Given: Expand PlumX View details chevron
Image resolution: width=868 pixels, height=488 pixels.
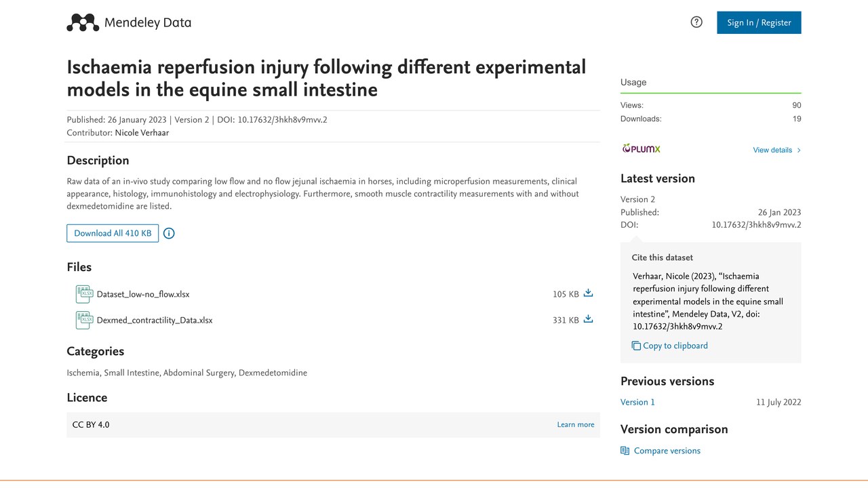Looking at the screenshot, I should (799, 150).
